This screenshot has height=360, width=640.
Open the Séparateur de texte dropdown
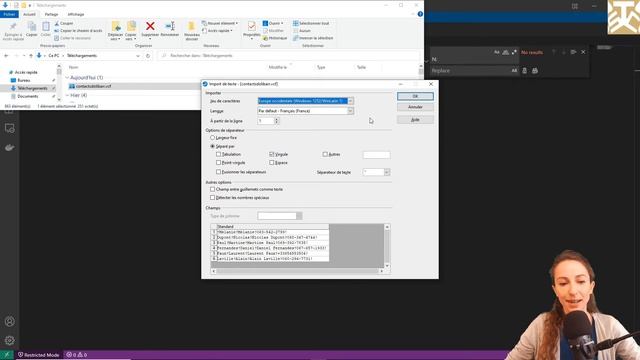(x=387, y=172)
